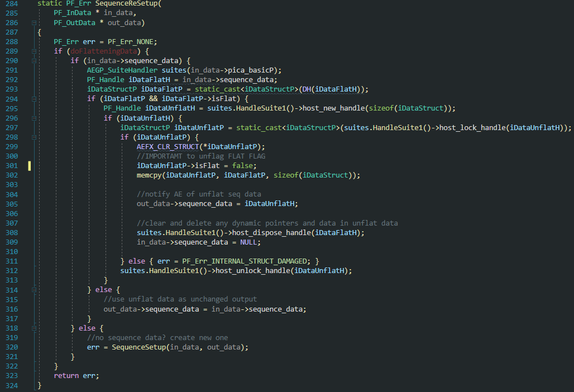Viewport: 574px width, 392px height.
Task: Collapse the iDataUnflatH if block on line 296
Action: 34,118
